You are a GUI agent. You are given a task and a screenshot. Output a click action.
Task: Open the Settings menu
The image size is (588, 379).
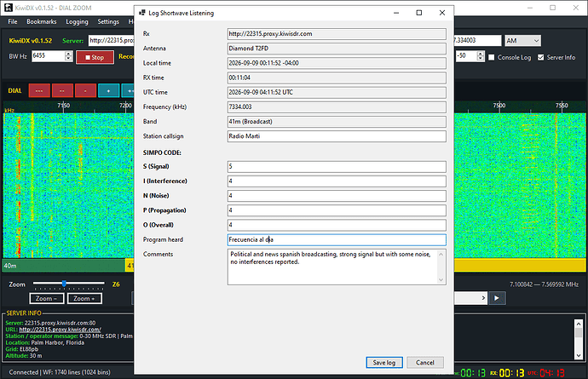[108, 22]
